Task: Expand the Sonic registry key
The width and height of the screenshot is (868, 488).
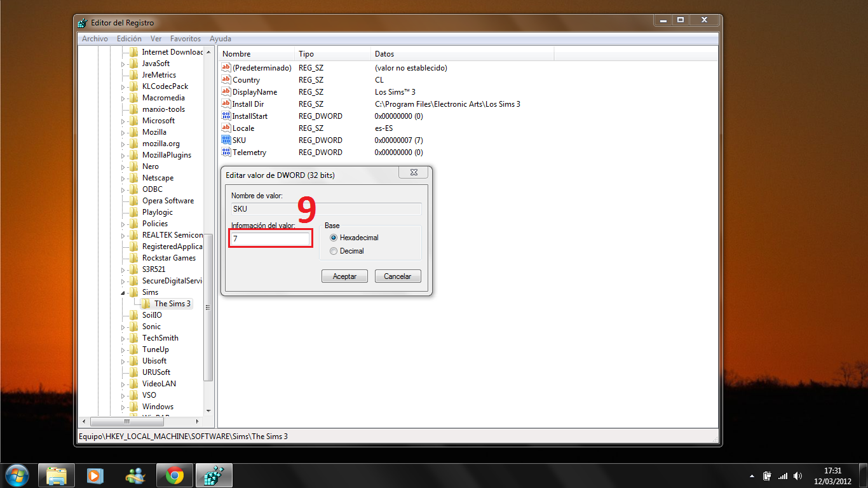Action: [123, 327]
